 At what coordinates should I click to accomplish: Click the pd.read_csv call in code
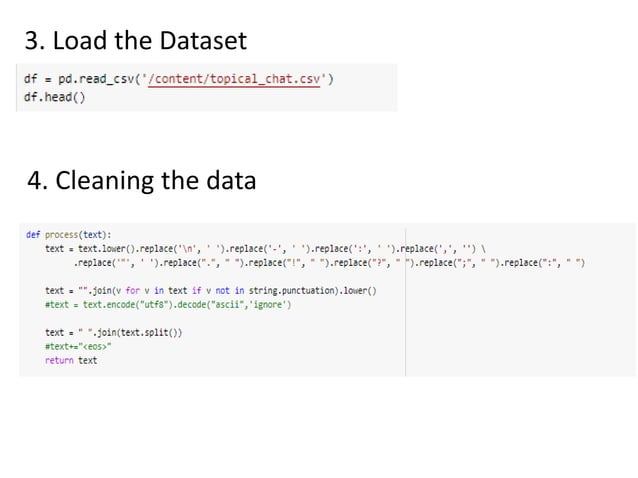point(196,79)
